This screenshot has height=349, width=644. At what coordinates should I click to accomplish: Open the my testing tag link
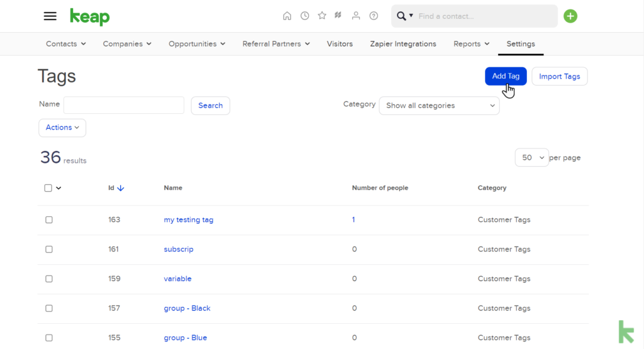click(189, 219)
